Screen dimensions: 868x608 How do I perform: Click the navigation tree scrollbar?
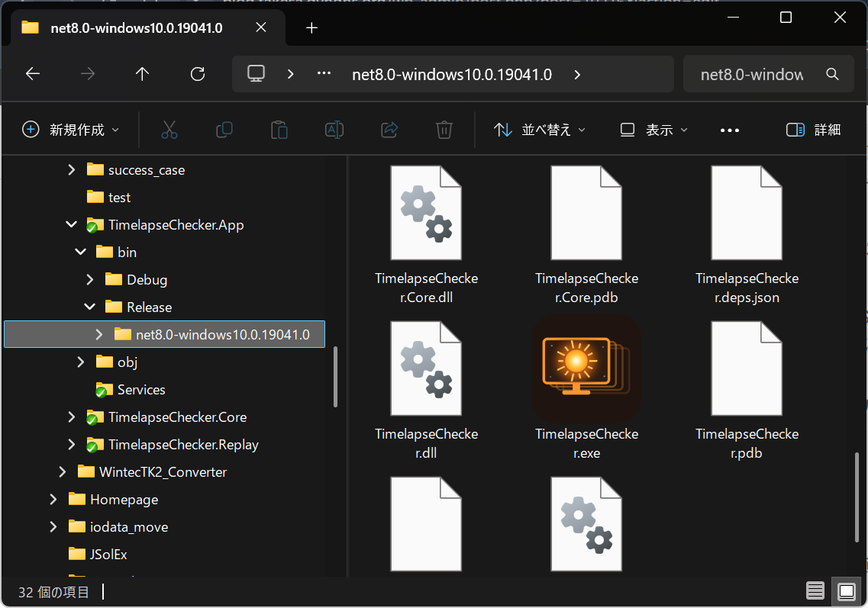pyautogui.click(x=335, y=377)
